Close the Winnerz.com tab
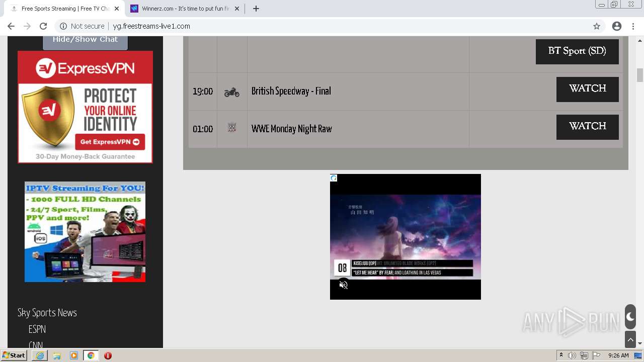The height and width of the screenshot is (362, 644). (x=237, y=9)
